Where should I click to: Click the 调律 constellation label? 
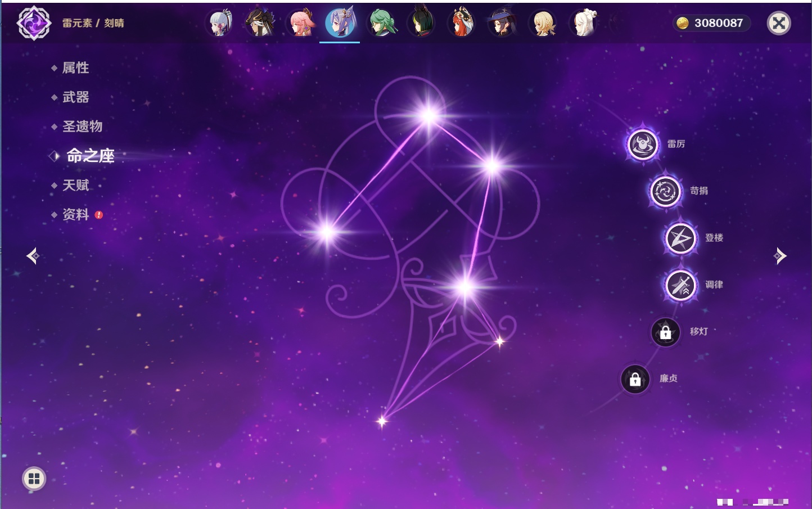[x=714, y=285]
